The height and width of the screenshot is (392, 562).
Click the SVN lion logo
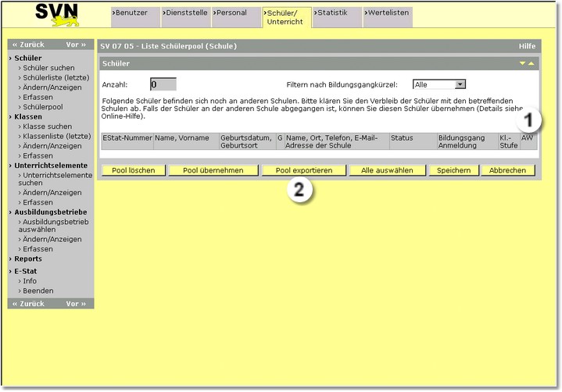coord(56,15)
